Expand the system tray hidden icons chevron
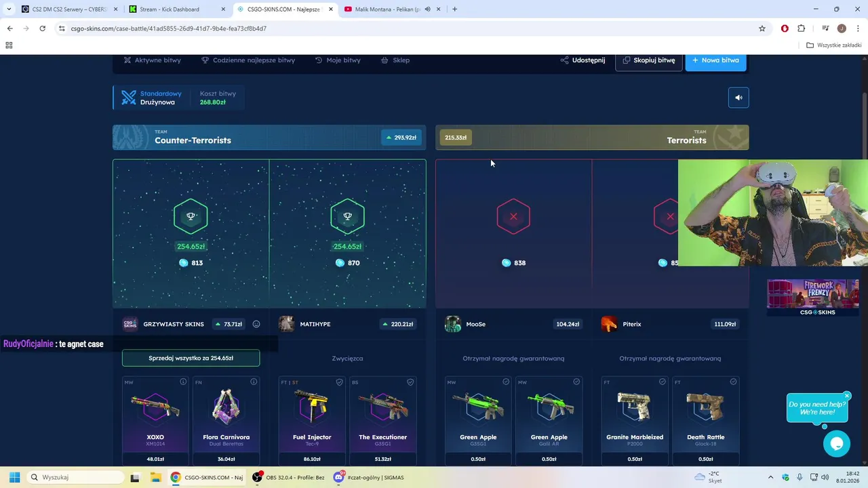 click(770, 477)
